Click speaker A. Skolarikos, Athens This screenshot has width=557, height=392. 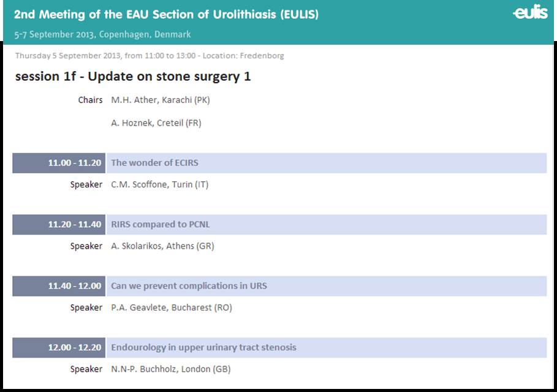(163, 246)
